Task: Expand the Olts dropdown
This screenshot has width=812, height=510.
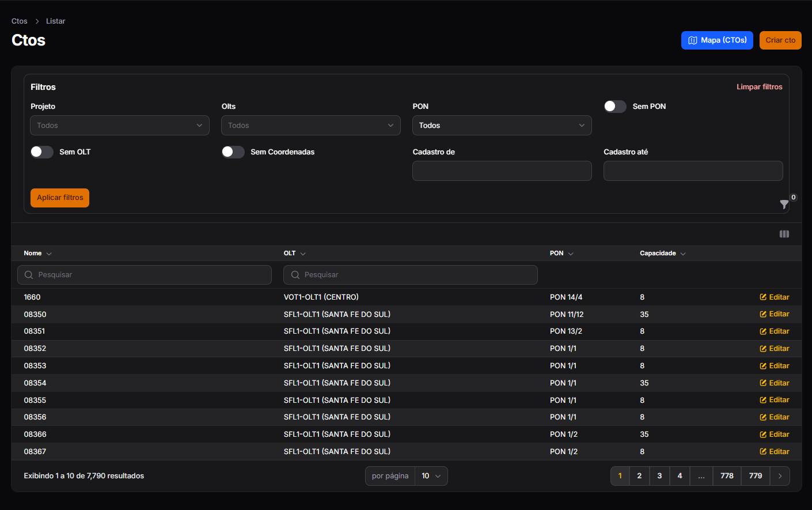Action: pyautogui.click(x=311, y=126)
